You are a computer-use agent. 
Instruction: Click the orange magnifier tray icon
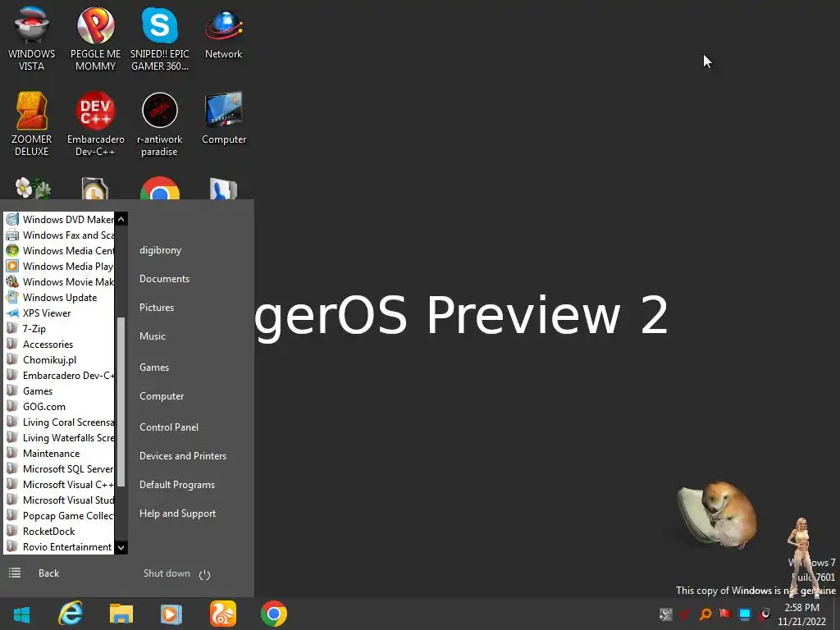coord(705,614)
